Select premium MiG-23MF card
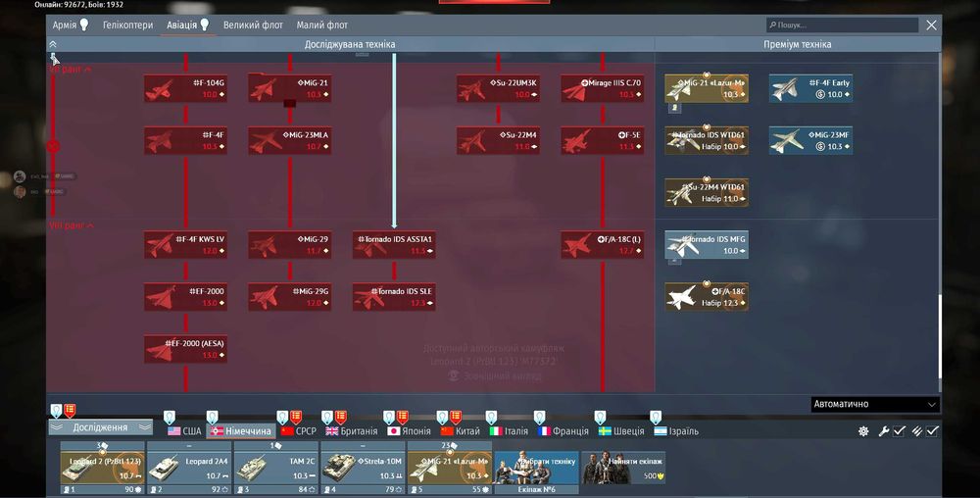The image size is (980, 498). 810,140
